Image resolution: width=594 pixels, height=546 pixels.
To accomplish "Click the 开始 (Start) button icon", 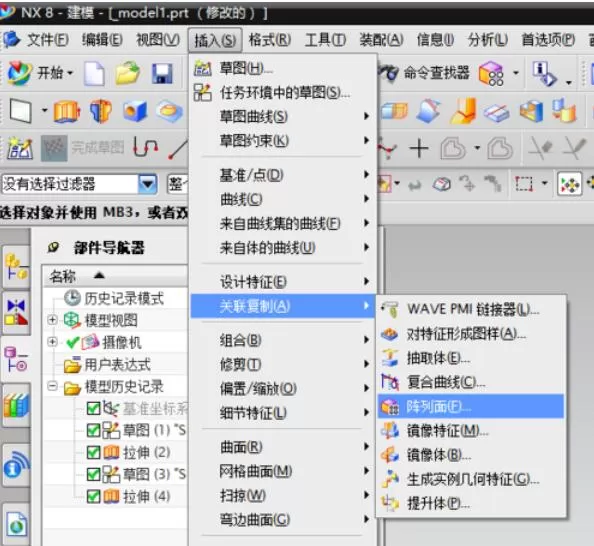I will click(20, 72).
